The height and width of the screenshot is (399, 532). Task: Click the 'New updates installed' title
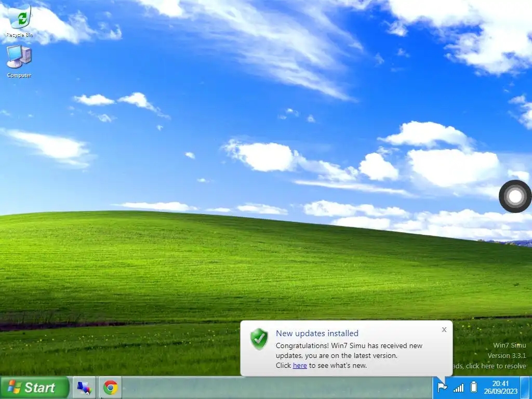(317, 333)
